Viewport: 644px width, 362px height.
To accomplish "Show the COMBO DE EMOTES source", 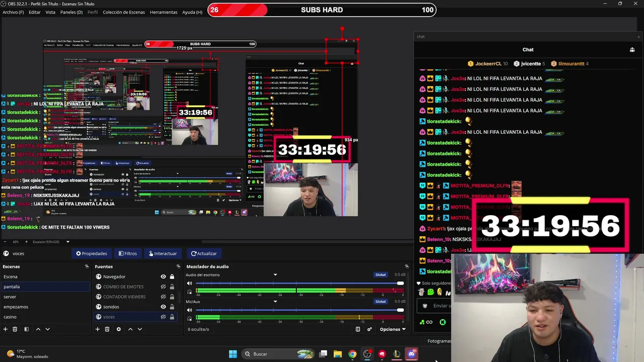I will click(163, 287).
